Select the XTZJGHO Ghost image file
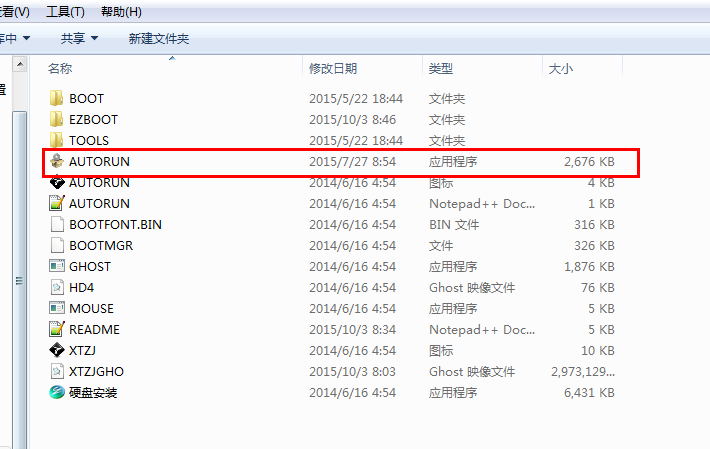Viewport: 710px width, 449px height. pyautogui.click(x=96, y=371)
